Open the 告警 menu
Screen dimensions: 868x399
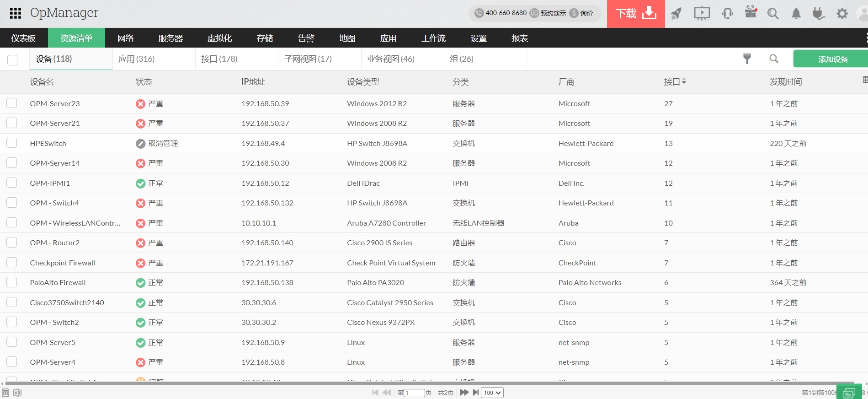pyautogui.click(x=306, y=38)
